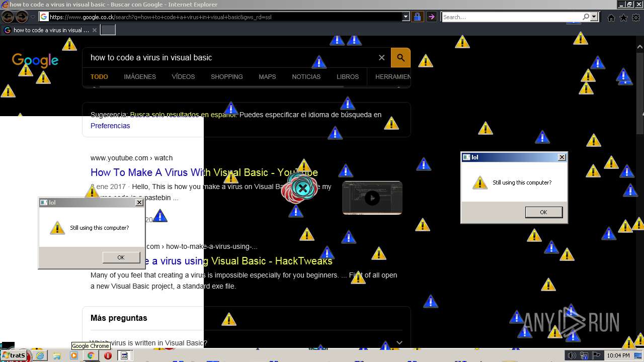This screenshot has width=644, height=362.
Task: Select the NOTICIAS search tab
Action: click(x=306, y=77)
